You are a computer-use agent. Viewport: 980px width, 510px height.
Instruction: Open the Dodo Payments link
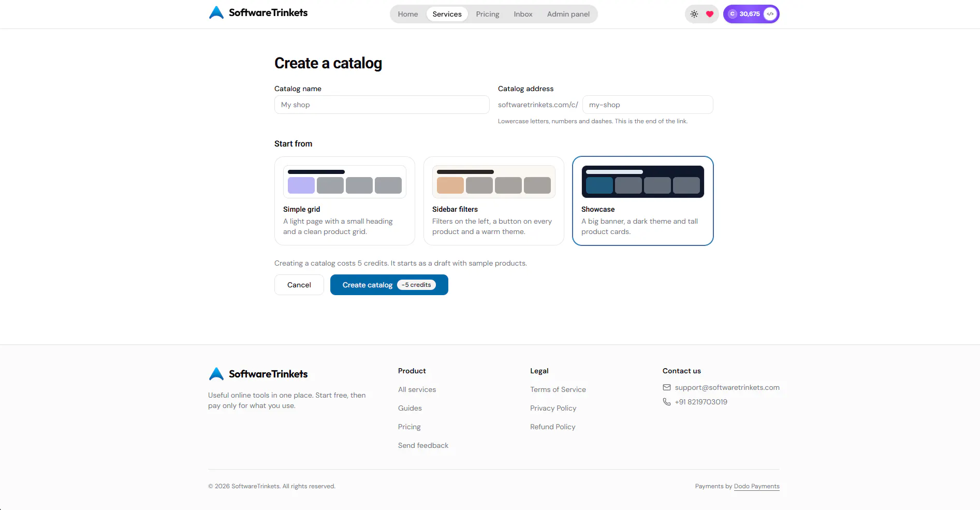[x=757, y=486]
